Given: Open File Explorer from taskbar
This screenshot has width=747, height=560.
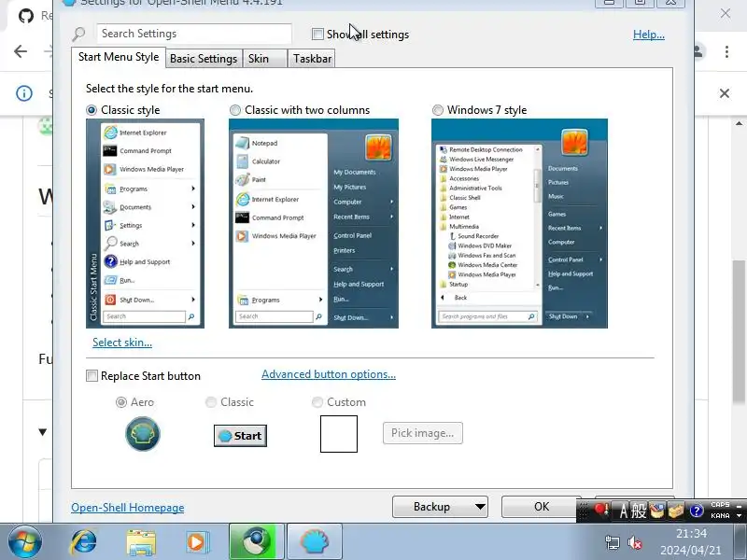Looking at the screenshot, I should [141, 542].
